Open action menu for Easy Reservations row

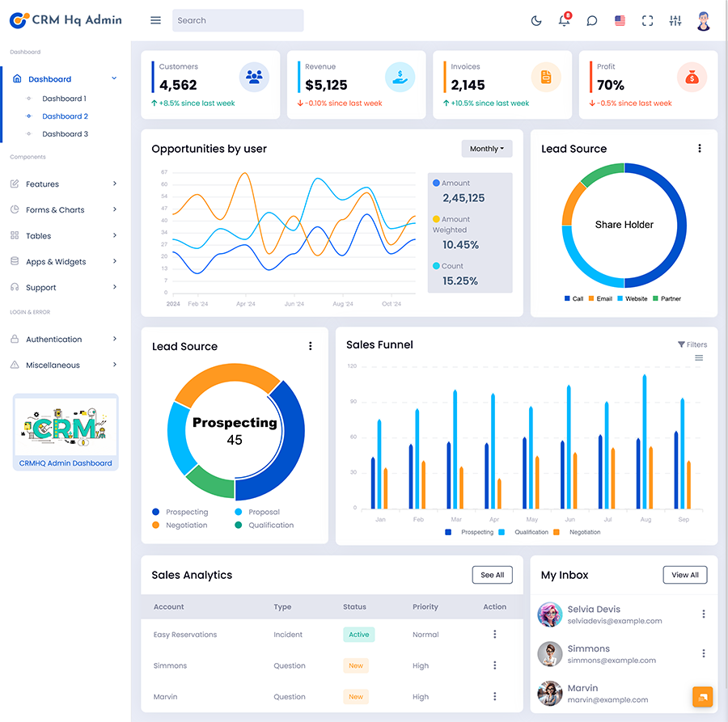tap(494, 635)
